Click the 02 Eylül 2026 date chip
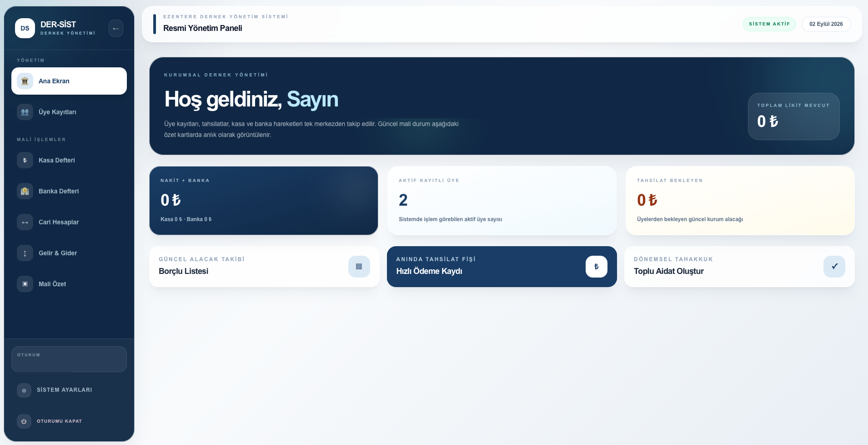 click(826, 24)
